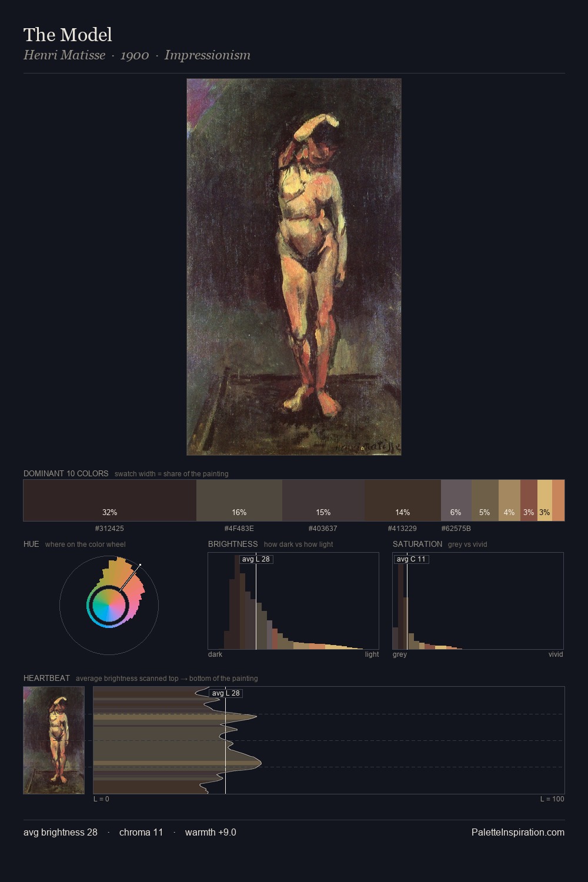Click 'warmth +9.0' in the footer
The image size is (588, 882).
211,832
